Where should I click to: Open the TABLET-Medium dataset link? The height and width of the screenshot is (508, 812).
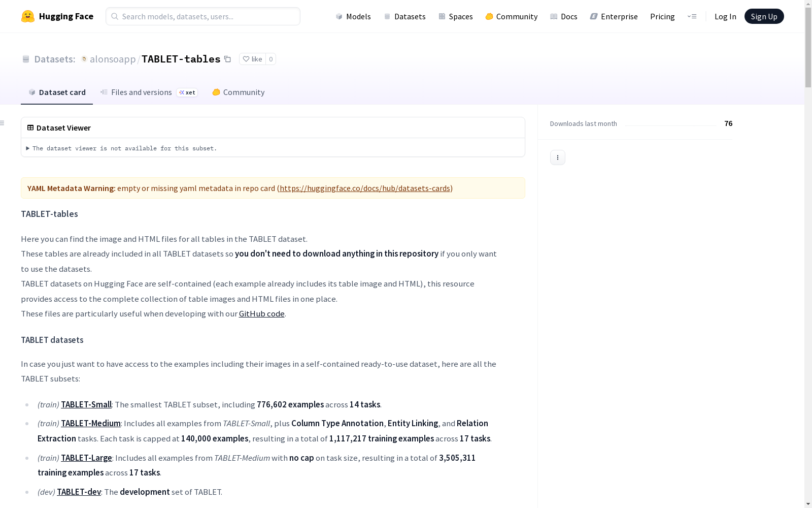91,423
